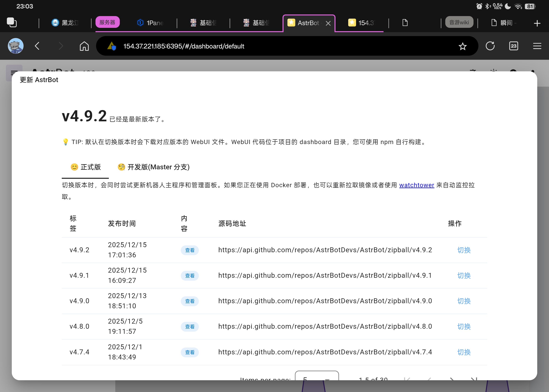Open the watchtower link

tap(416, 185)
